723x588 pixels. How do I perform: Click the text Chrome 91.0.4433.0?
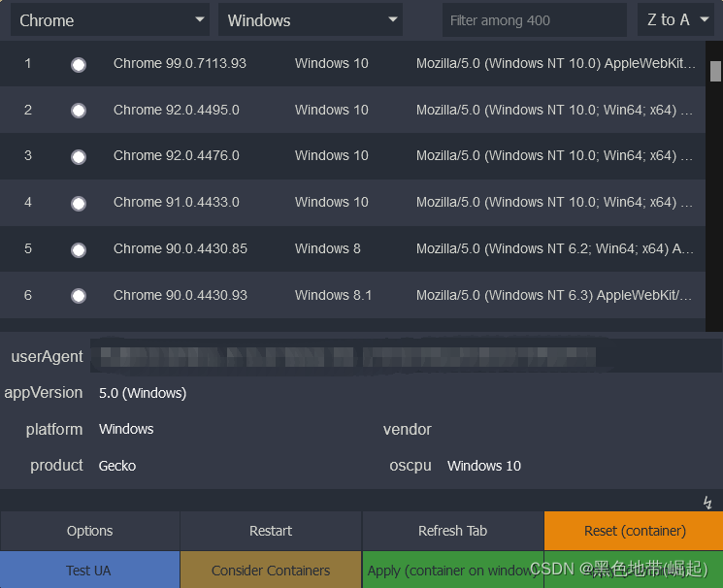point(176,202)
